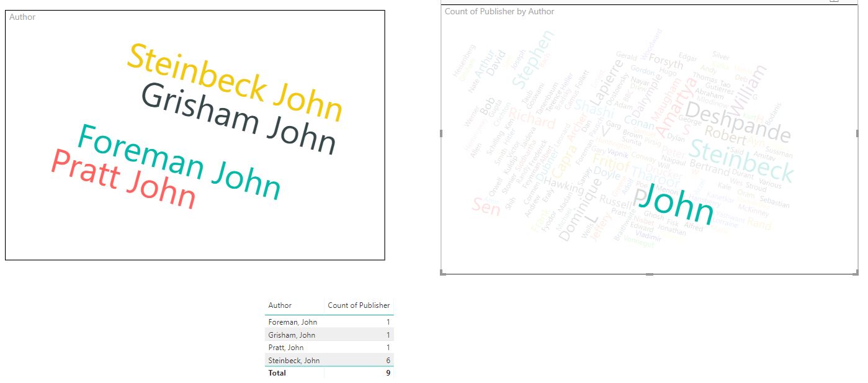
Task: Sort table by 'Count of Publisher' header
Action: click(359, 305)
